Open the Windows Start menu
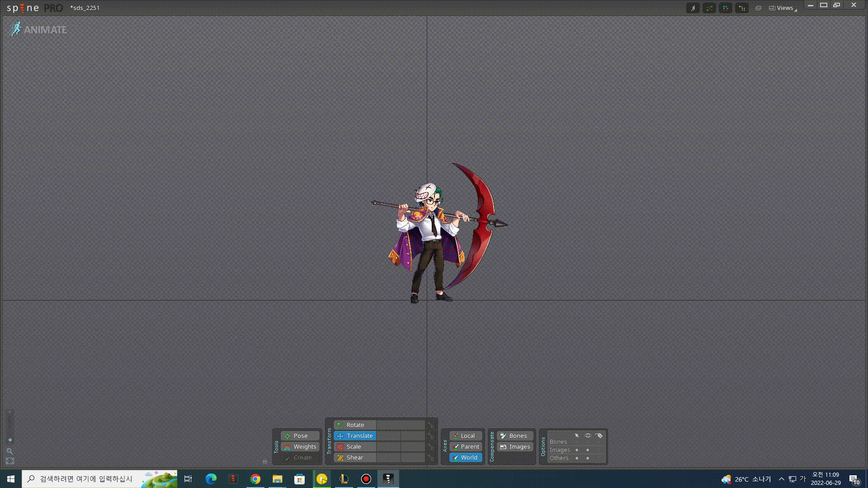This screenshot has width=868, height=488. point(11,479)
